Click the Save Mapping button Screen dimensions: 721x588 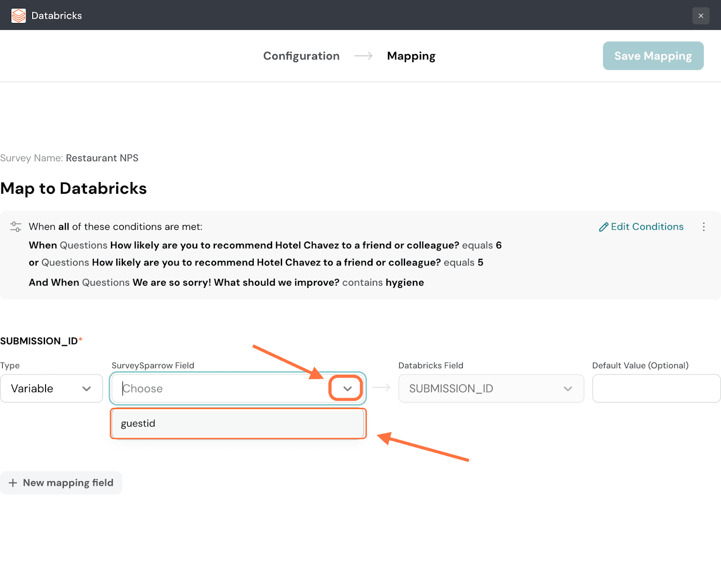click(653, 56)
